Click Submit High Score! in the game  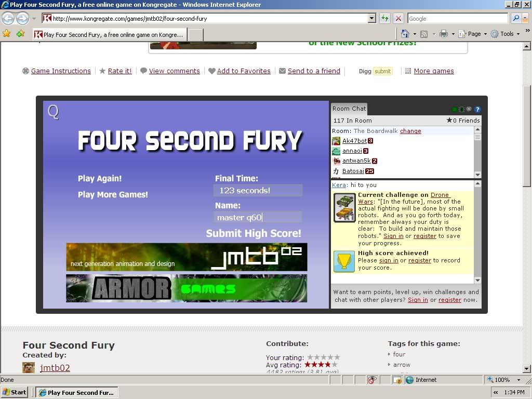(x=254, y=233)
